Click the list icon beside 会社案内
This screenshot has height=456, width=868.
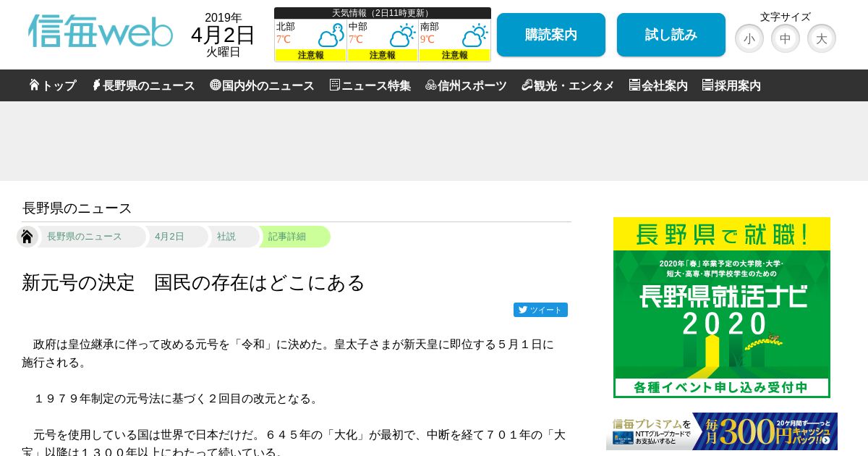(x=634, y=85)
